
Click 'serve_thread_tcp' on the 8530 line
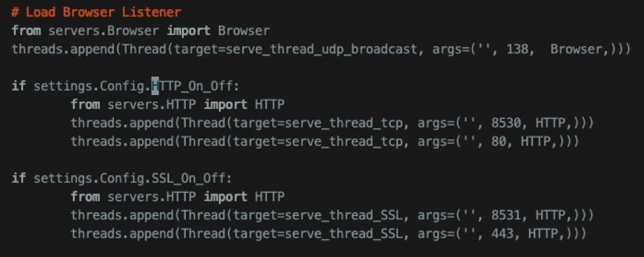[343, 123]
